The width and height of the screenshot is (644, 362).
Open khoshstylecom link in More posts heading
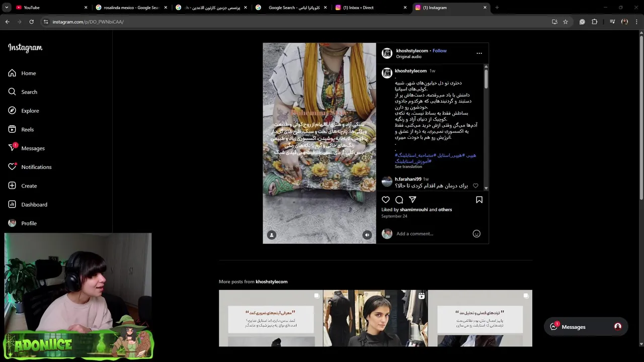pyautogui.click(x=272, y=282)
